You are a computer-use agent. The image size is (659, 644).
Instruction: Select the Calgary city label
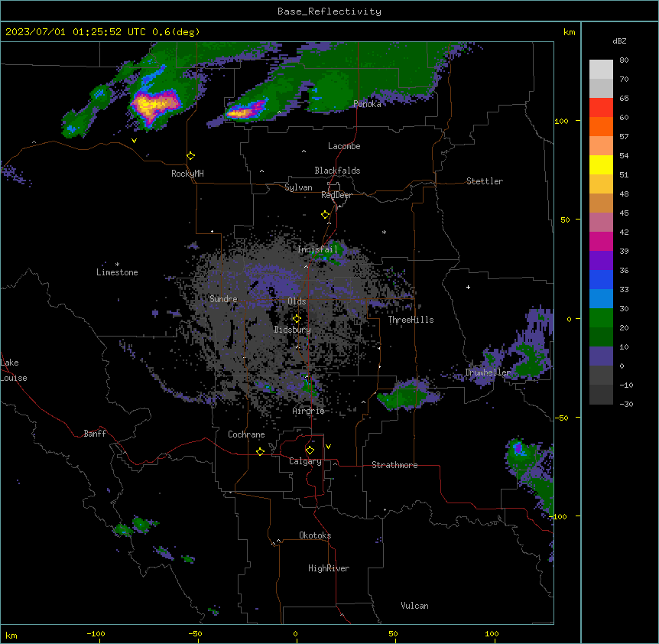tap(305, 461)
